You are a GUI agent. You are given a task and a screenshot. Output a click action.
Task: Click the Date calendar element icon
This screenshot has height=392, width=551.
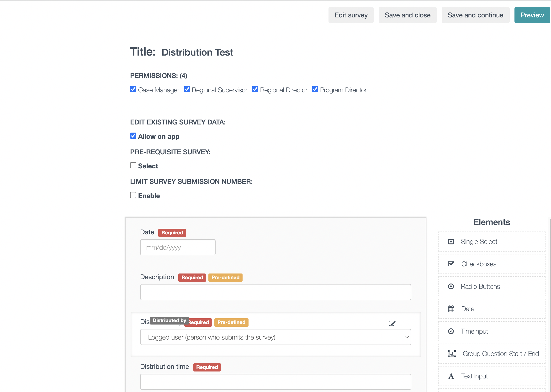(x=451, y=309)
